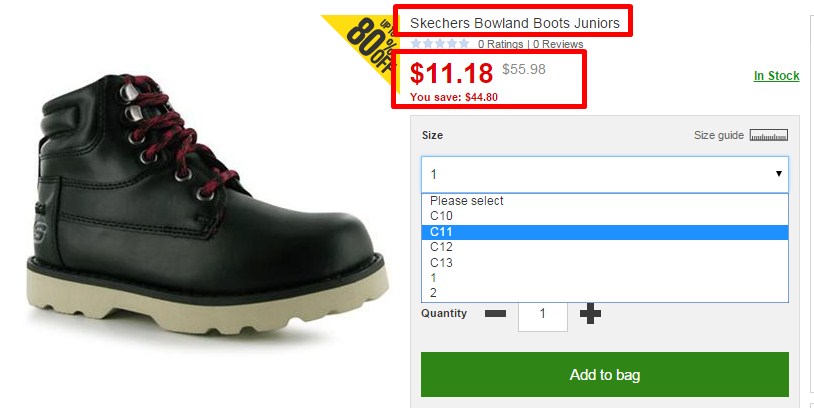Click the quantity plus icon
The width and height of the screenshot is (814, 408).
pyautogui.click(x=590, y=314)
